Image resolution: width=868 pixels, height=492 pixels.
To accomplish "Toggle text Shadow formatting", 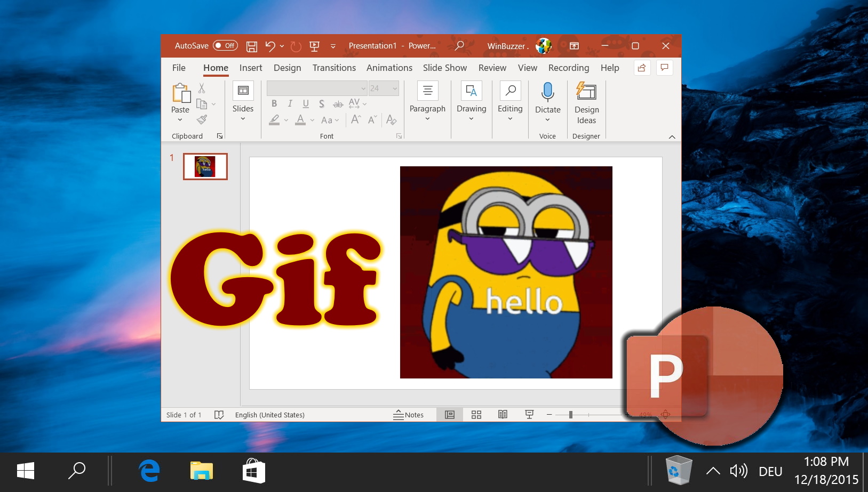I will pos(322,103).
